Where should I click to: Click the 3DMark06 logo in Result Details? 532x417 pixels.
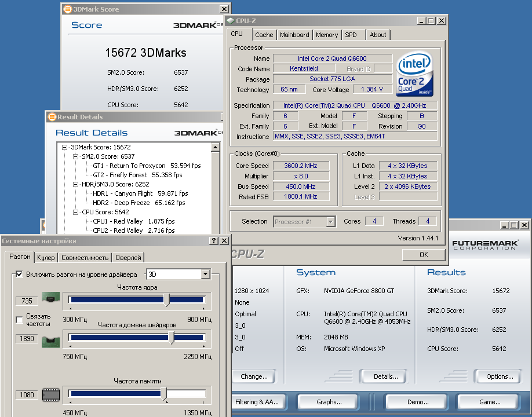point(199,133)
